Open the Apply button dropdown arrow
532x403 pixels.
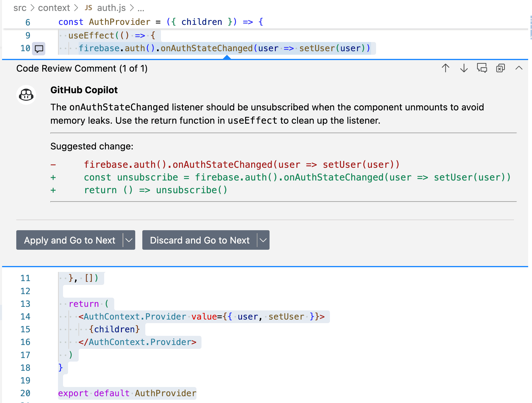(129, 240)
